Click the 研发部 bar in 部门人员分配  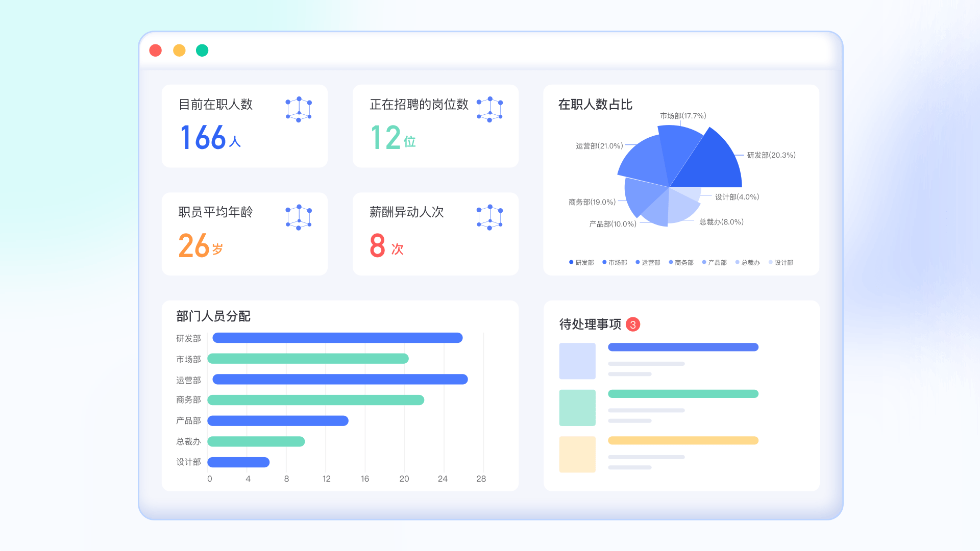tap(337, 338)
